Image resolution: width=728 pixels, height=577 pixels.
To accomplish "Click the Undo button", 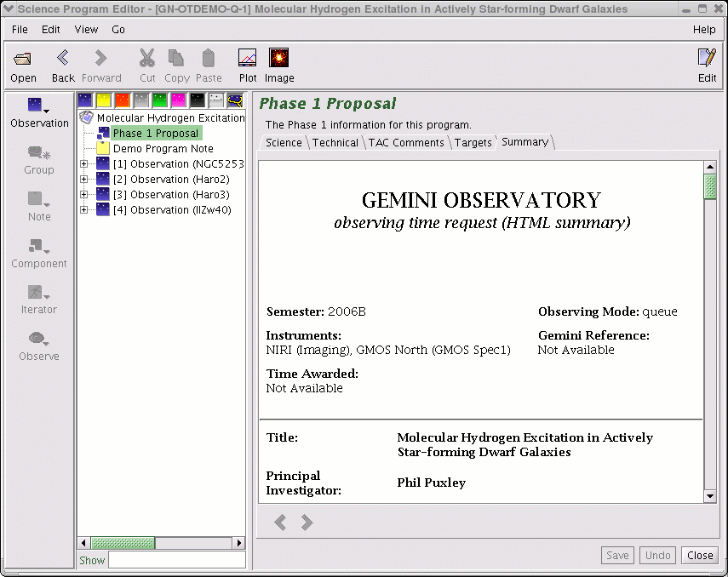I will [x=658, y=555].
